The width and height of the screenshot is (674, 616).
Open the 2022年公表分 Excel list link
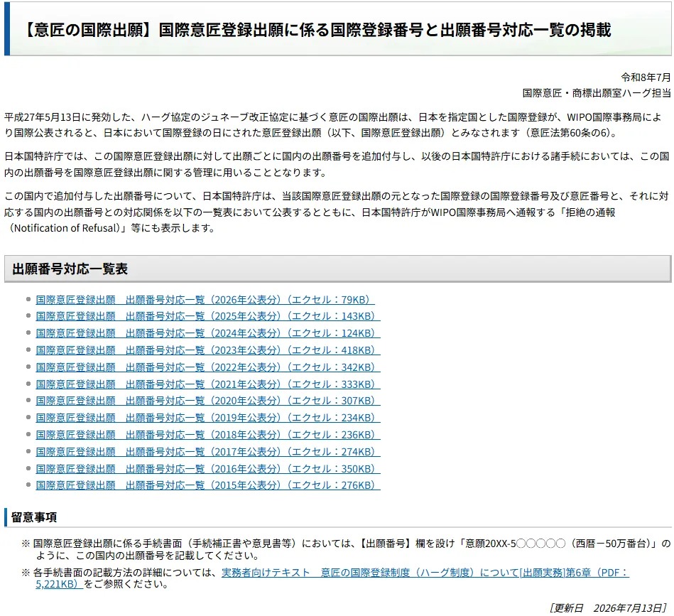pyautogui.click(x=208, y=367)
